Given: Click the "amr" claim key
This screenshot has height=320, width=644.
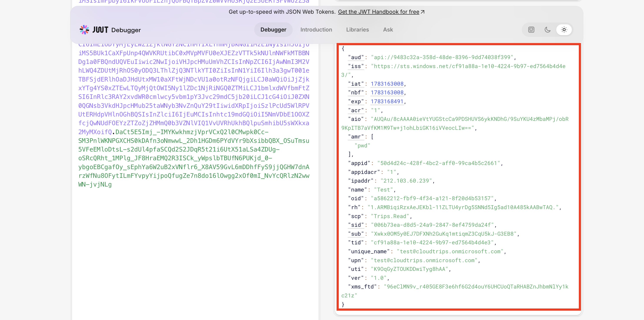Looking at the screenshot, I should coord(356,137).
